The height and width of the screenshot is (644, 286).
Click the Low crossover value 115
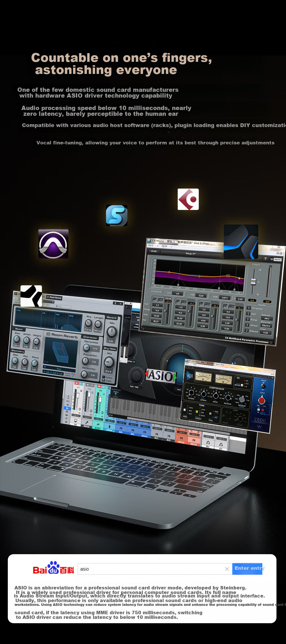tap(177, 294)
